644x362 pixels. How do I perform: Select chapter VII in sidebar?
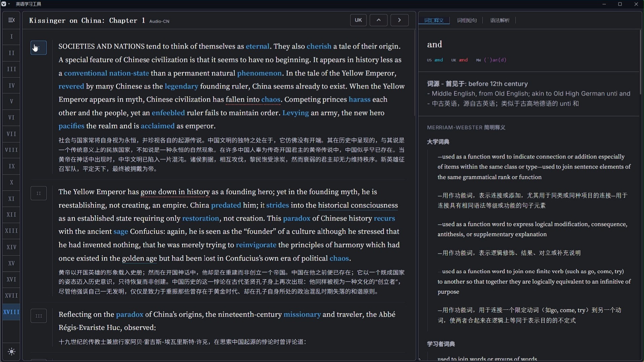[11, 134]
